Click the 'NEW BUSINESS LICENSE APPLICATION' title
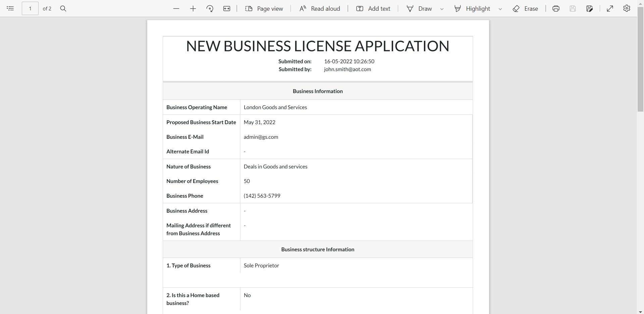Viewport: 644px width, 314px height. [x=318, y=46]
